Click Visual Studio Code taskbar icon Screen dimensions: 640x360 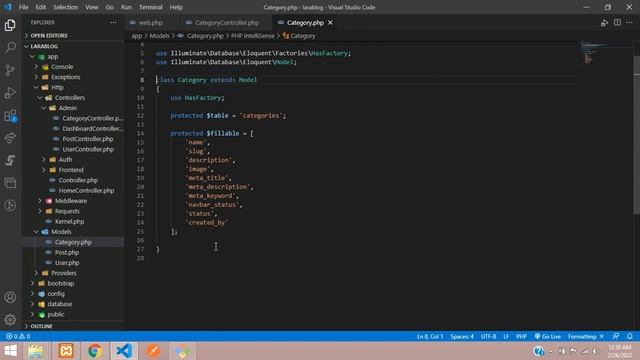point(124,351)
